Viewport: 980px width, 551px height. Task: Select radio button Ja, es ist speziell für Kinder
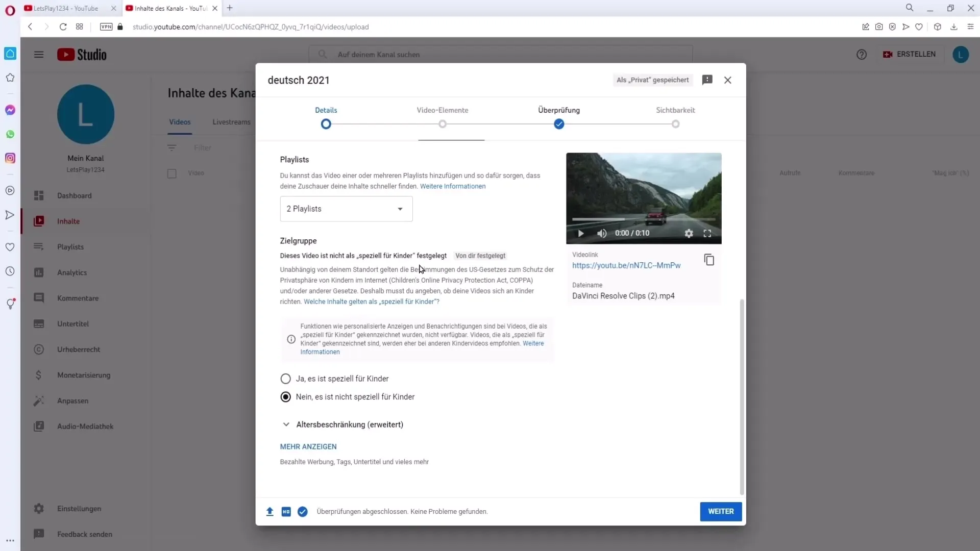pyautogui.click(x=285, y=378)
